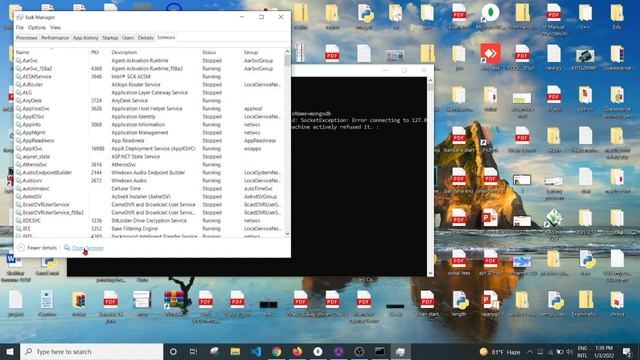Select the ALG service row
The width and height of the screenshot is (640, 360).
149,93
